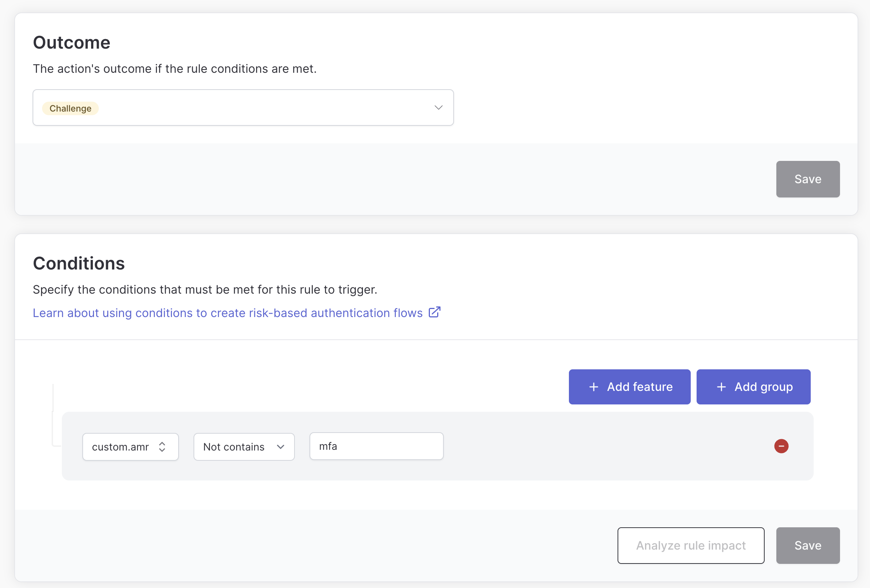Open the risk-based authentication flows link
The width and height of the screenshot is (870, 588).
(227, 313)
